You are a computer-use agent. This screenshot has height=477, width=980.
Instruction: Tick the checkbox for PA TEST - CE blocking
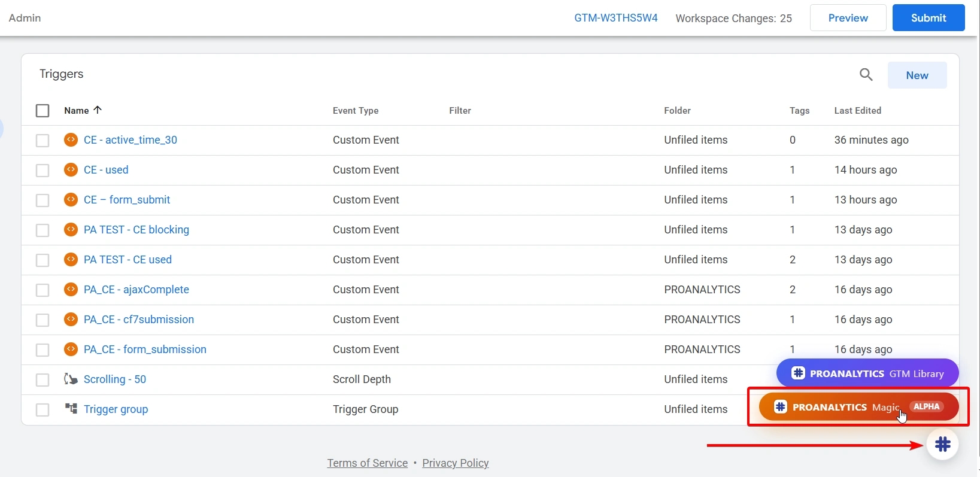point(43,230)
